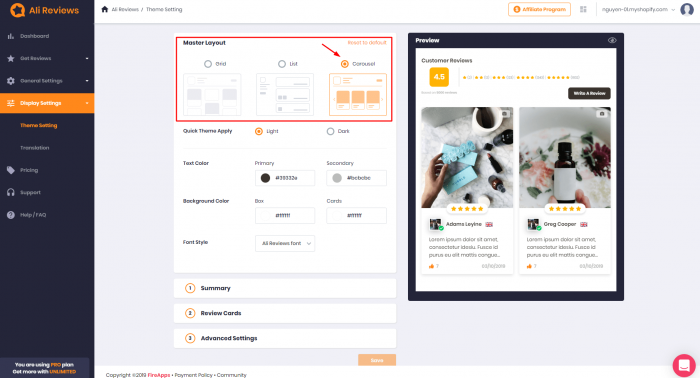700x378 pixels.
Task: Choose the Dark quick theme
Action: point(330,131)
